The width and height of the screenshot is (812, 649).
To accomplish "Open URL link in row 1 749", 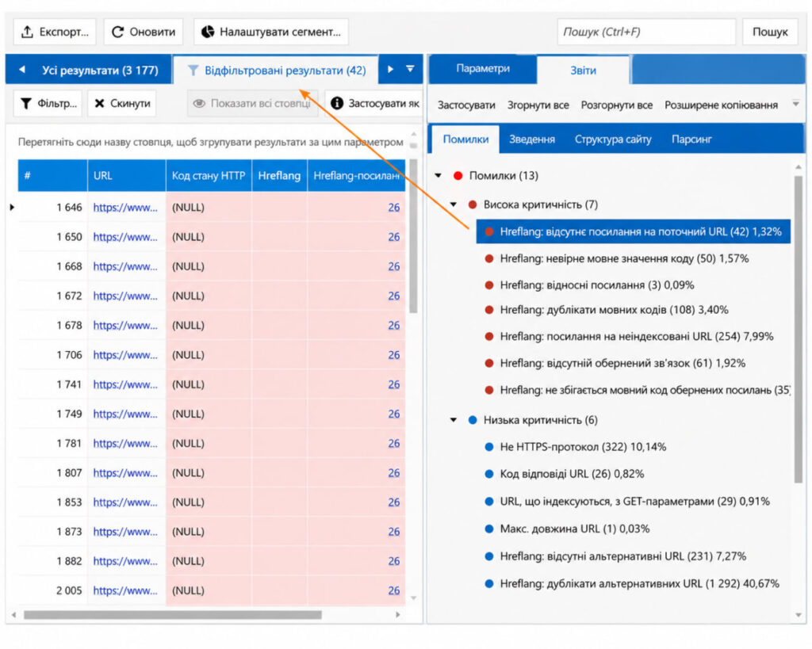I will click(x=125, y=414).
